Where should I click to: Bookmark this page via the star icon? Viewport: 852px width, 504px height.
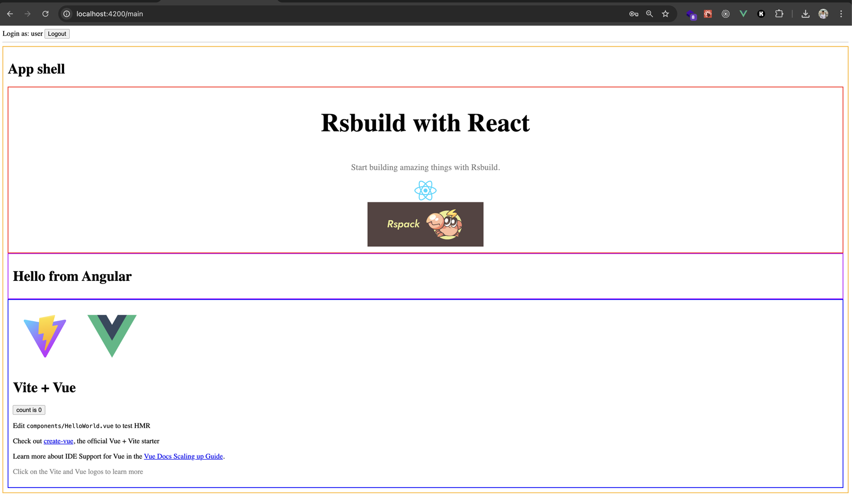[x=666, y=14]
